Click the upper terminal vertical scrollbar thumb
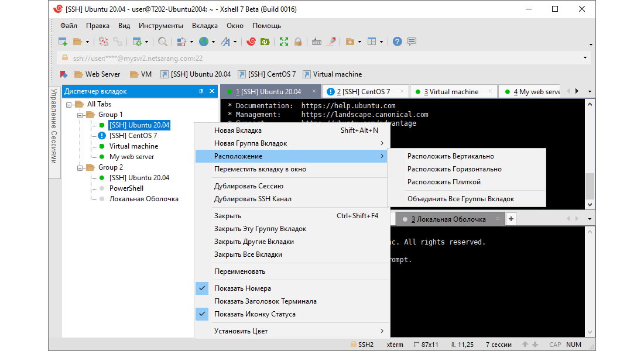Screen dimensions: 644x351 point(590,185)
